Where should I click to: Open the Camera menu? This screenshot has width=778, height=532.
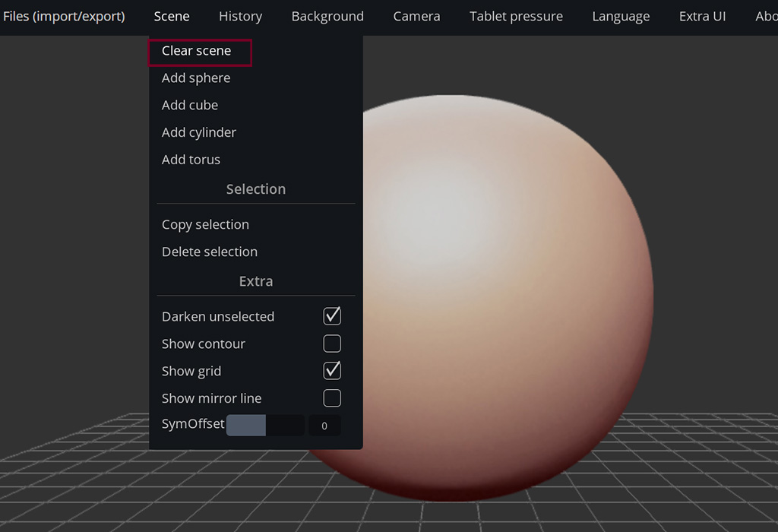click(x=416, y=16)
